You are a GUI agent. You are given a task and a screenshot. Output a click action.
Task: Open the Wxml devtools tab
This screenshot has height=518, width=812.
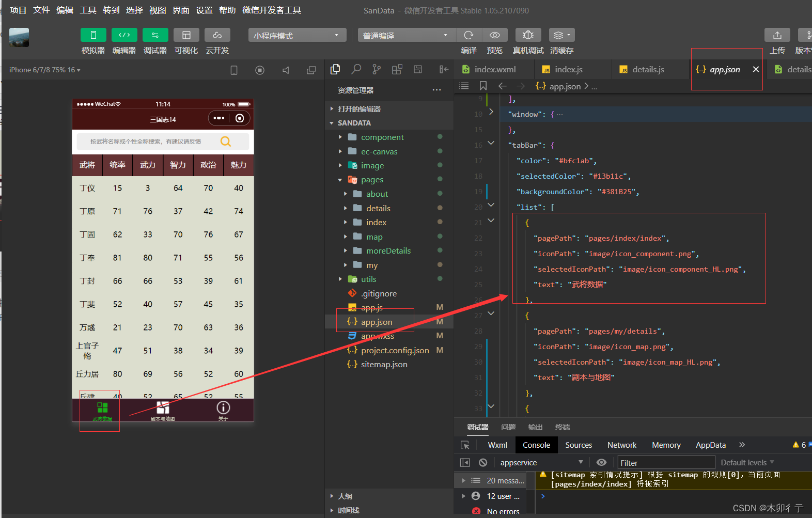pyautogui.click(x=497, y=445)
